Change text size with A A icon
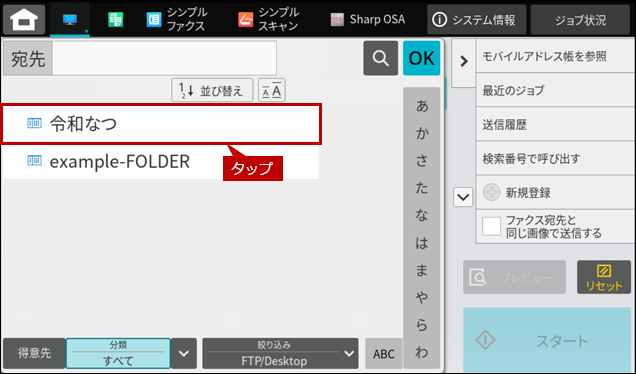 [x=272, y=90]
